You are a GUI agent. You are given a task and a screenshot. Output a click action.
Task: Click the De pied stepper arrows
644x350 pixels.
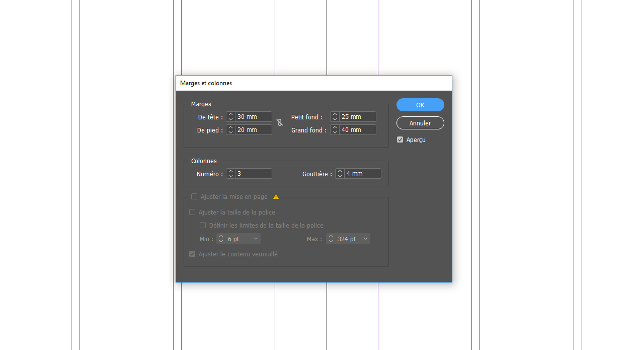click(230, 129)
